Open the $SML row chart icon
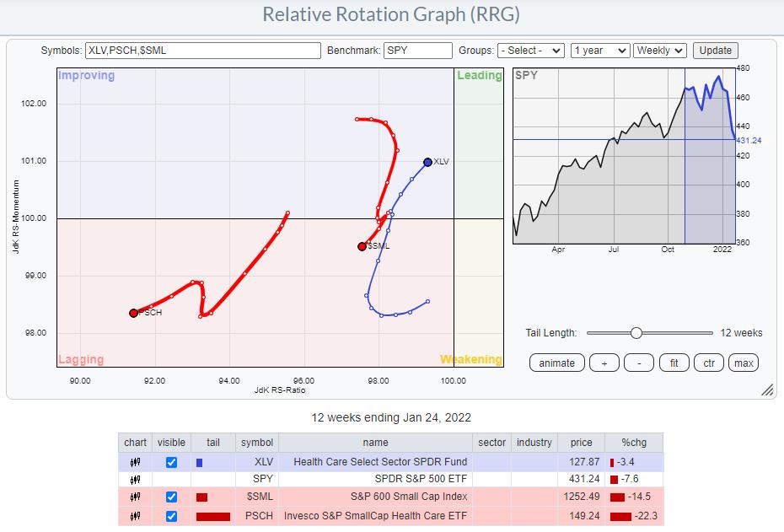This screenshot has height=532, width=784. click(135, 497)
